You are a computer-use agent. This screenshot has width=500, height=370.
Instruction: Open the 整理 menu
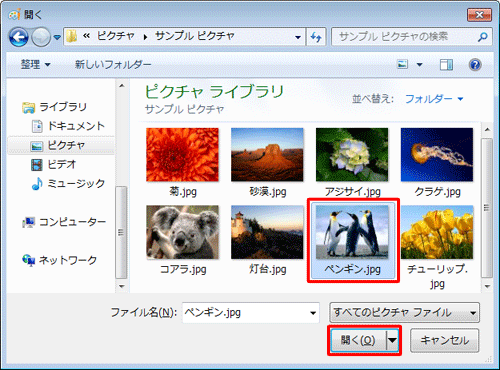[x=35, y=64]
